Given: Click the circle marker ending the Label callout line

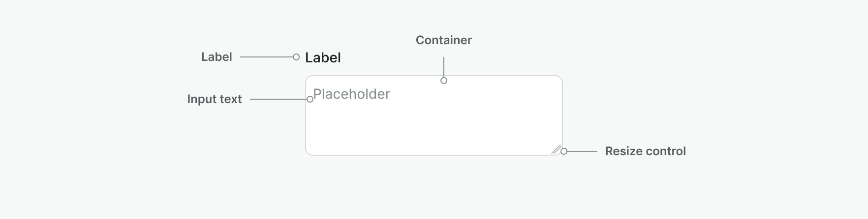Looking at the screenshot, I should (296, 57).
